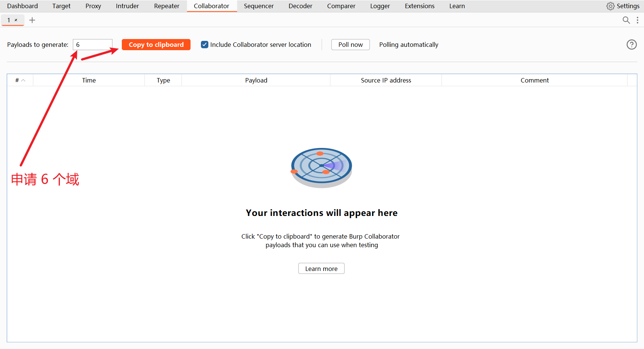Open the Settings gear icon

tap(610, 6)
